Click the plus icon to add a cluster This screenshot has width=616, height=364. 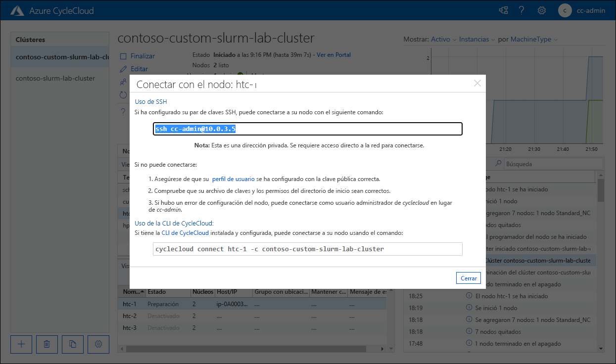tap(21, 344)
